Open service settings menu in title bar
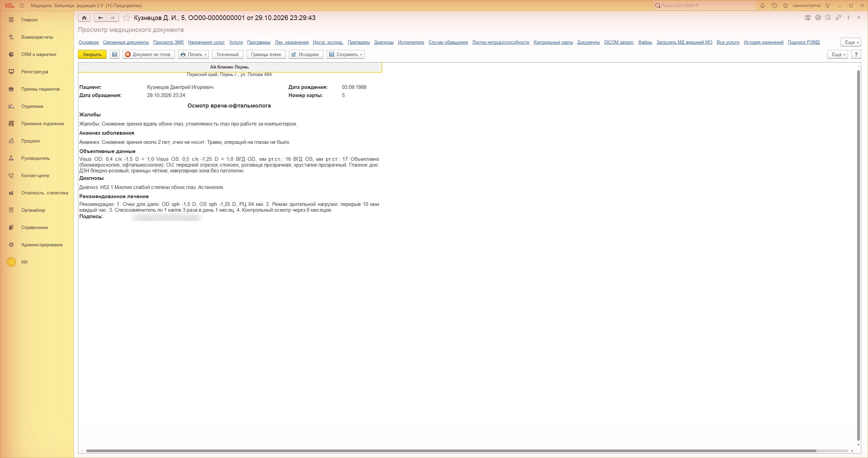The width and height of the screenshot is (868, 458). (828, 5)
